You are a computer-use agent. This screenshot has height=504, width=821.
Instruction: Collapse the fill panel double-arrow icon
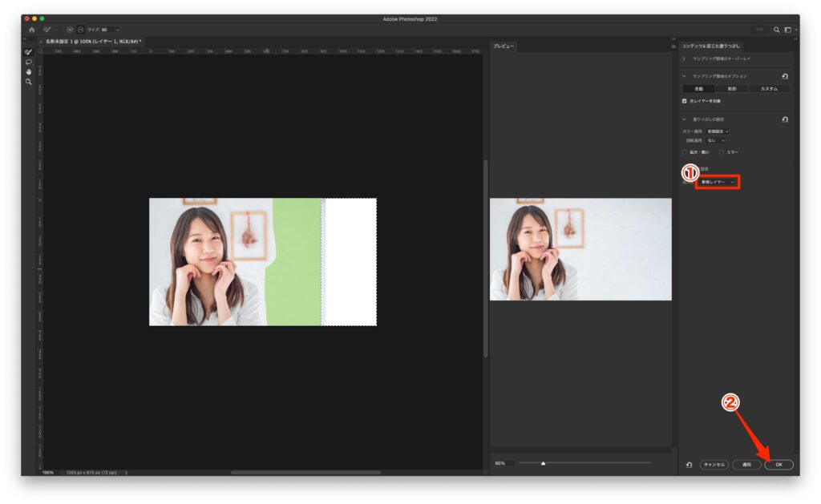click(x=795, y=38)
